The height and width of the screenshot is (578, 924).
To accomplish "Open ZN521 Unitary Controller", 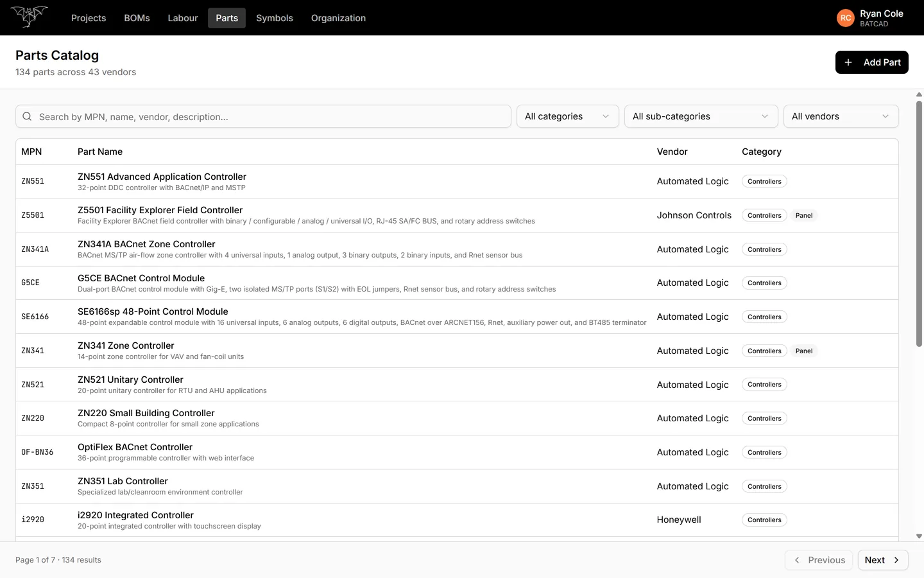I will 457,385.
